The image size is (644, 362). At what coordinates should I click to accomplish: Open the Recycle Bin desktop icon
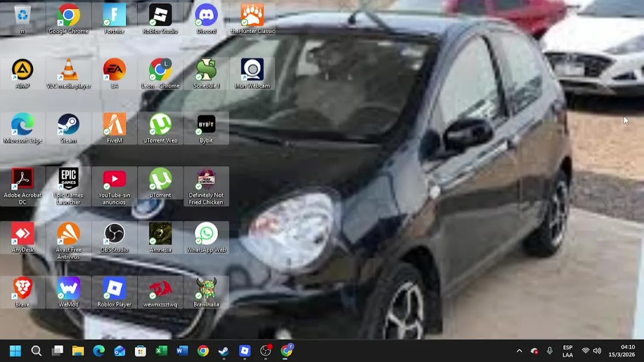(23, 19)
